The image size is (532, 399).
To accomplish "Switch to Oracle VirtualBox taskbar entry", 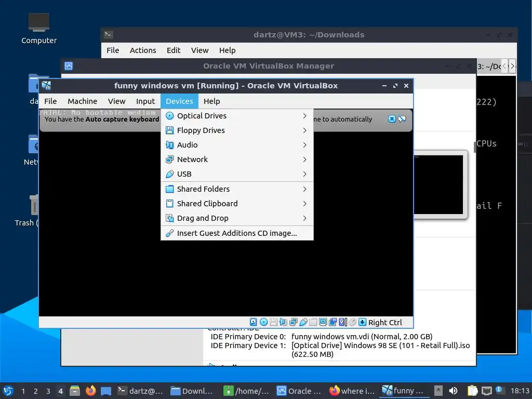I will (x=299, y=391).
